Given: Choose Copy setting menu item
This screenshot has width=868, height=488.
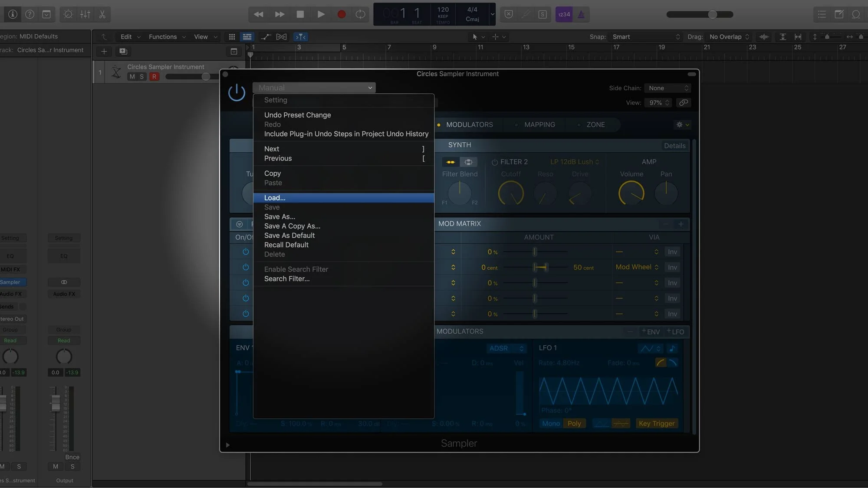Looking at the screenshot, I should [343, 173].
